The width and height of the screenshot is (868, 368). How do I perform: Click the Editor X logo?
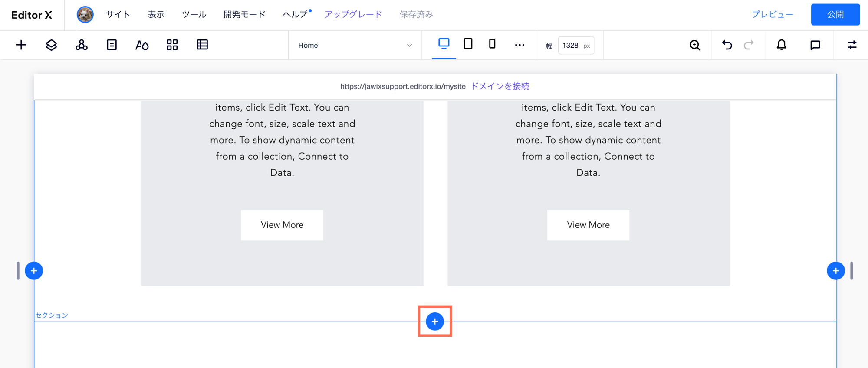32,15
